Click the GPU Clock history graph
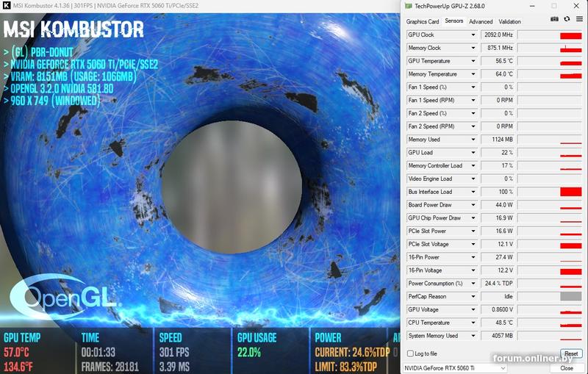 tap(550, 35)
